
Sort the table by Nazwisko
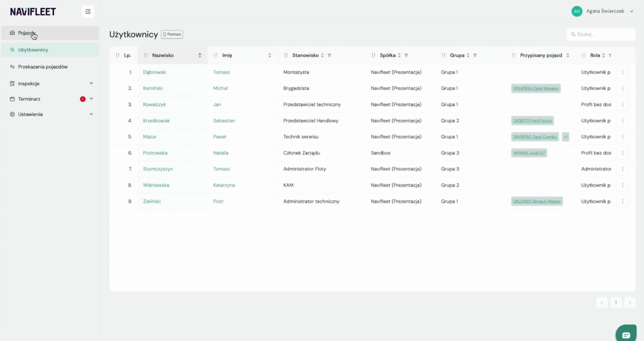[200, 55]
